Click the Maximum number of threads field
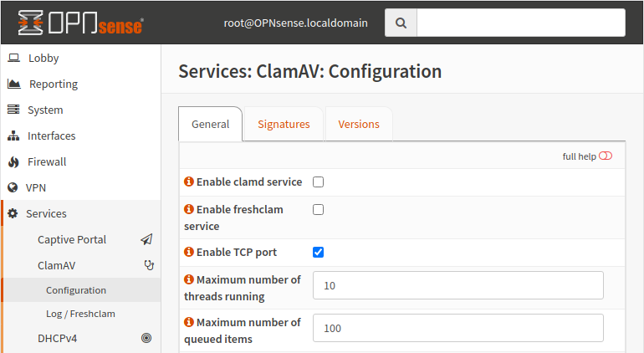Viewport: 644px width, 353px height. pyautogui.click(x=457, y=285)
